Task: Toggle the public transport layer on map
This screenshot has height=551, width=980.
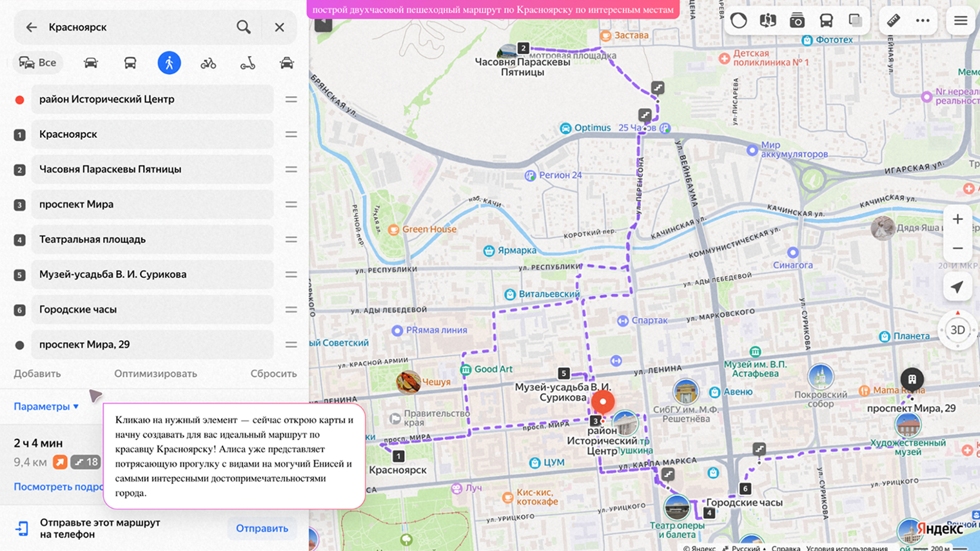Action: point(826,21)
